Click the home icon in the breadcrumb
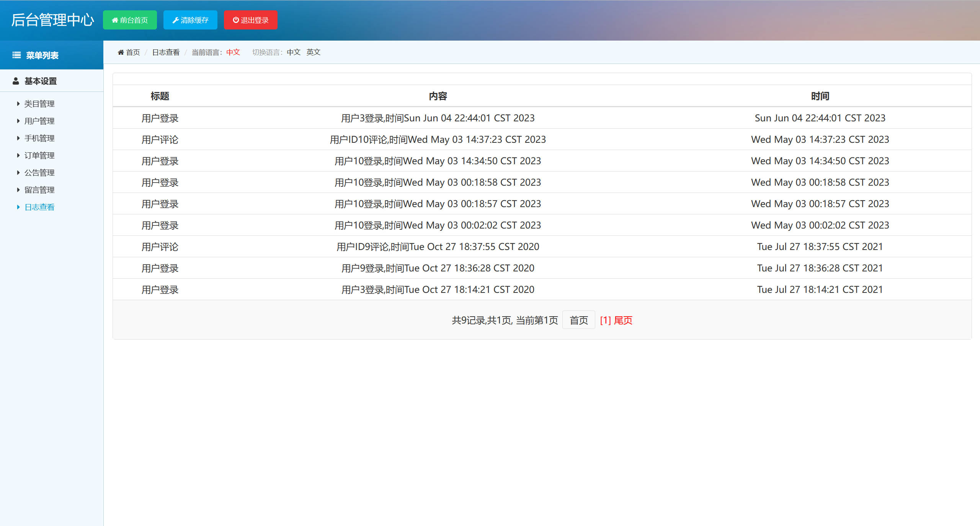Screen dimensions: 980x526 (121, 52)
